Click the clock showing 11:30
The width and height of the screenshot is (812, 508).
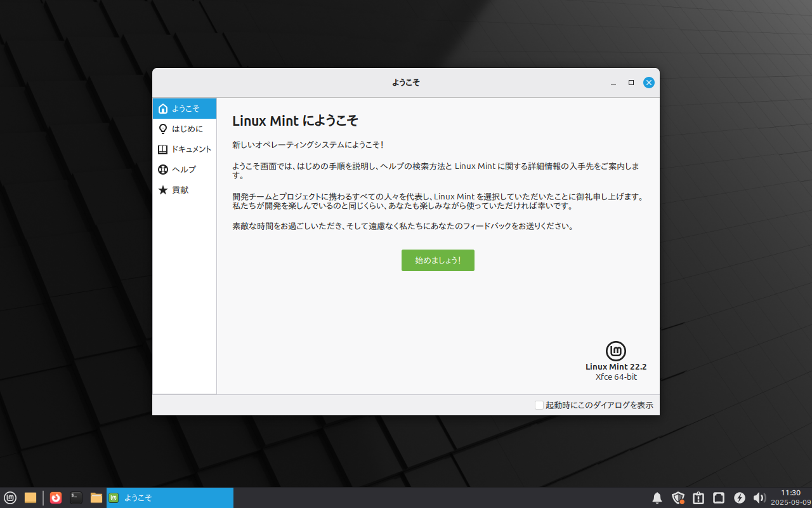coord(790,497)
